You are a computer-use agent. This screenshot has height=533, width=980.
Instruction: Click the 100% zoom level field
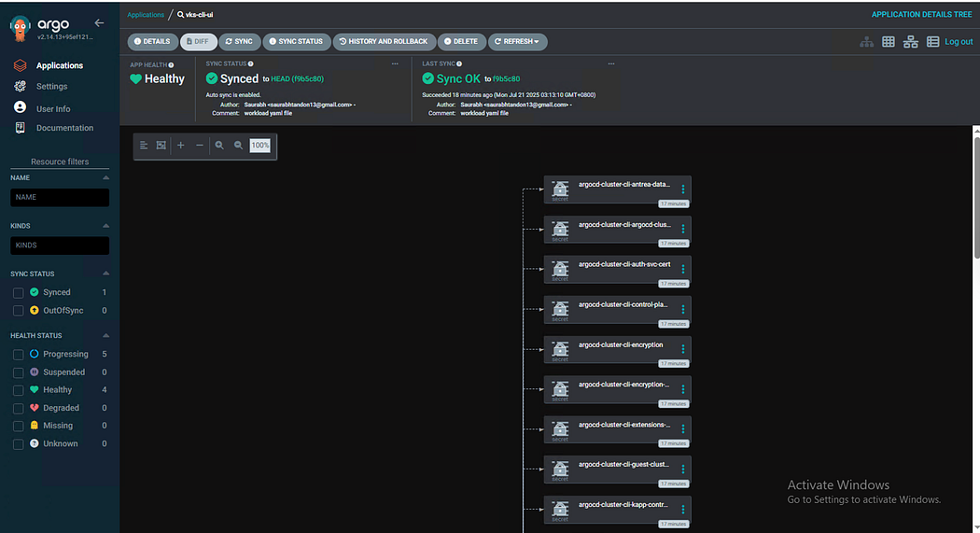point(260,145)
